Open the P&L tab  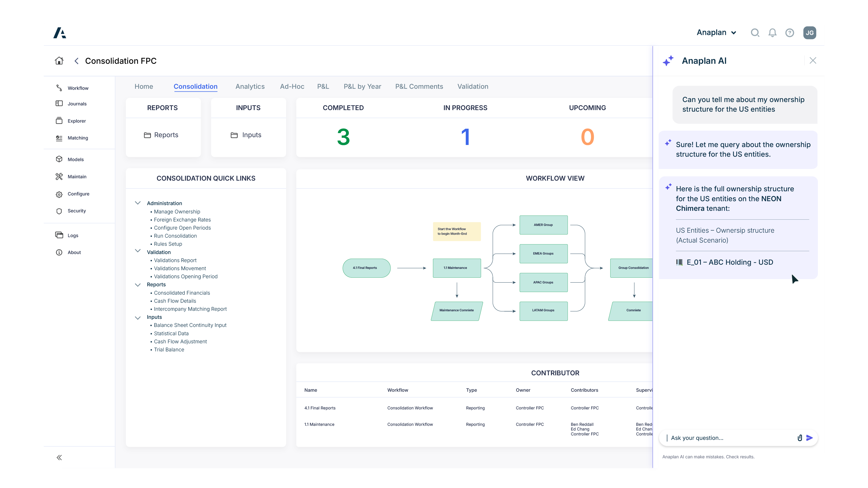pyautogui.click(x=323, y=87)
